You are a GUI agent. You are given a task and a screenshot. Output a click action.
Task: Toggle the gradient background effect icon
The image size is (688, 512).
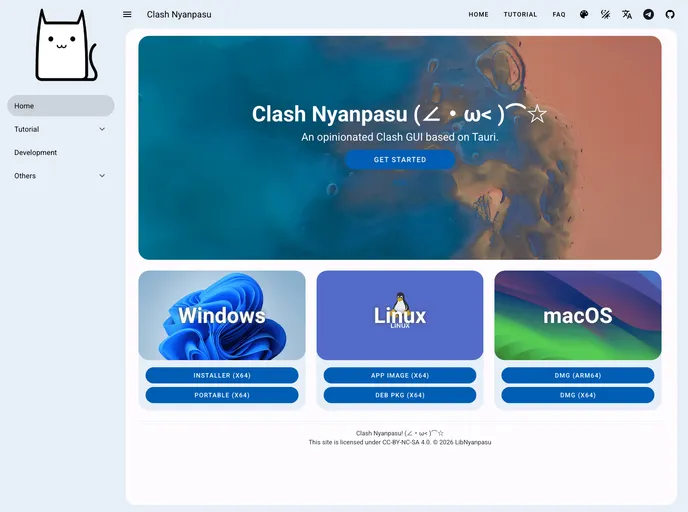point(606,14)
